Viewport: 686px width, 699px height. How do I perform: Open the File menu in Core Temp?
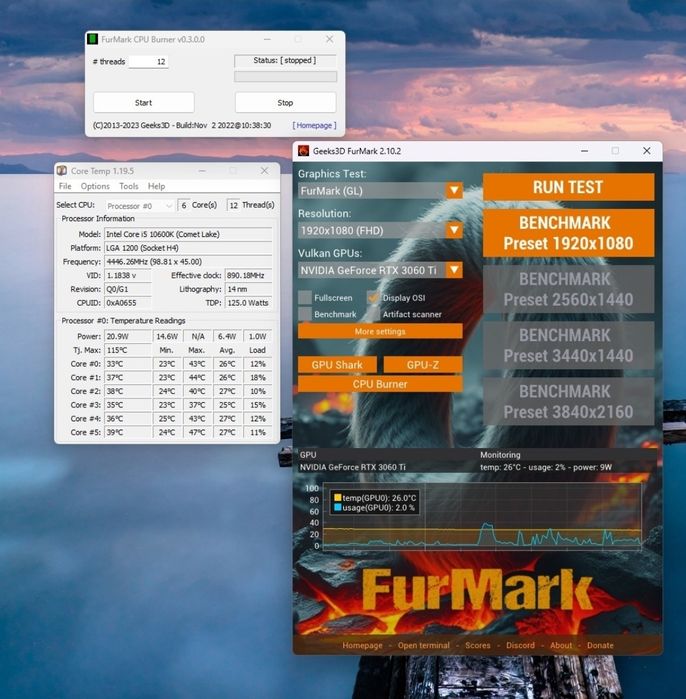click(x=65, y=186)
